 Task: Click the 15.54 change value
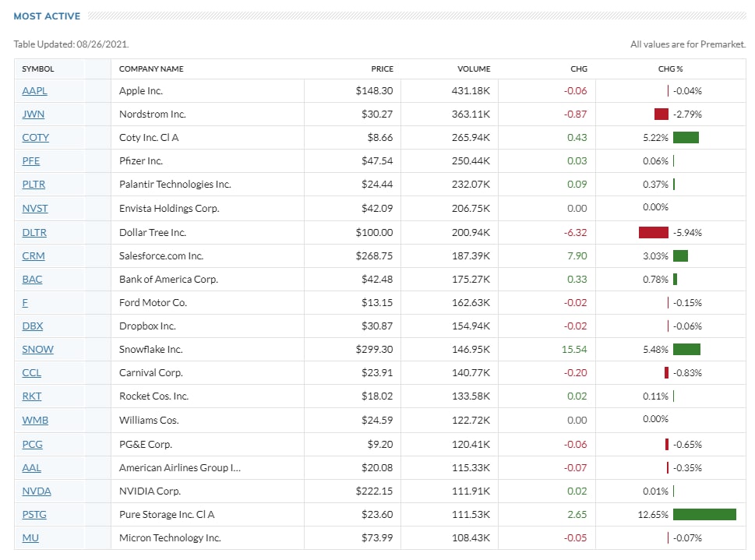pyautogui.click(x=574, y=349)
